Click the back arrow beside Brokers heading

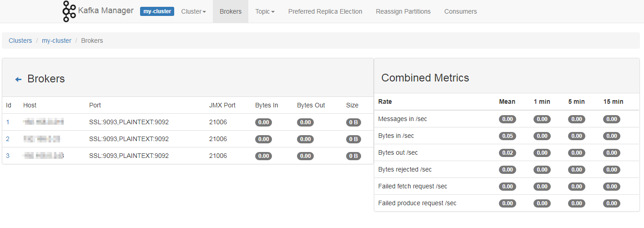pyautogui.click(x=19, y=79)
